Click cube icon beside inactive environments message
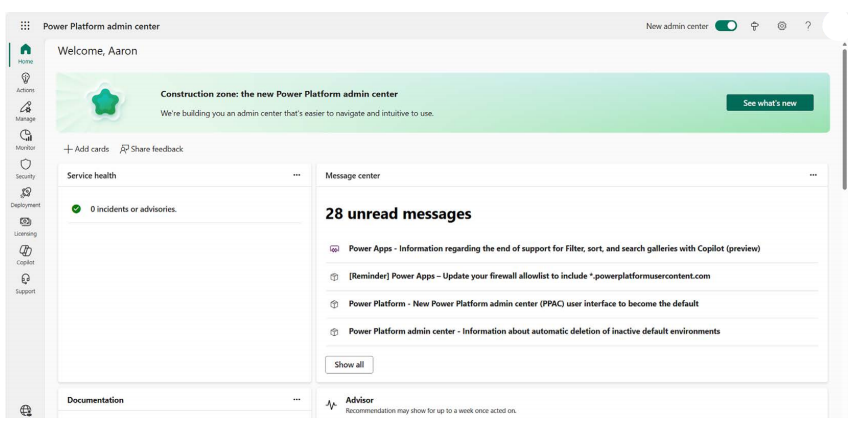This screenshot has width=863, height=433. point(334,332)
